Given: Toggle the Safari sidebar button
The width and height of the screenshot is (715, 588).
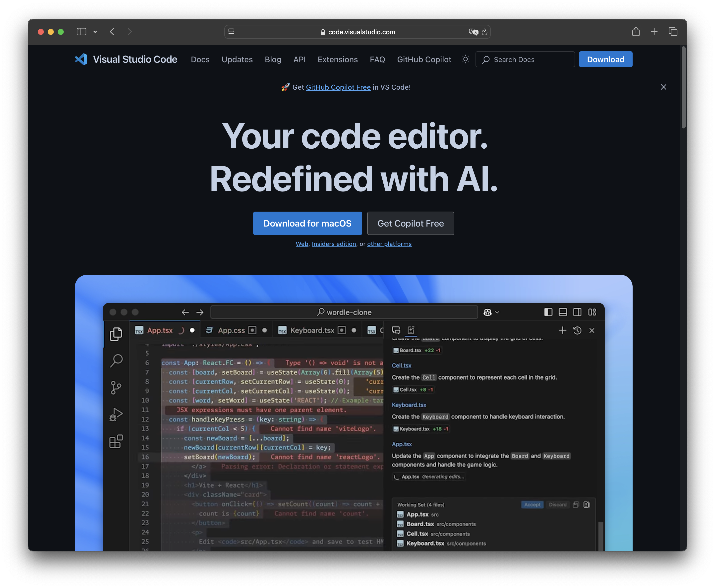Looking at the screenshot, I should click(x=81, y=32).
